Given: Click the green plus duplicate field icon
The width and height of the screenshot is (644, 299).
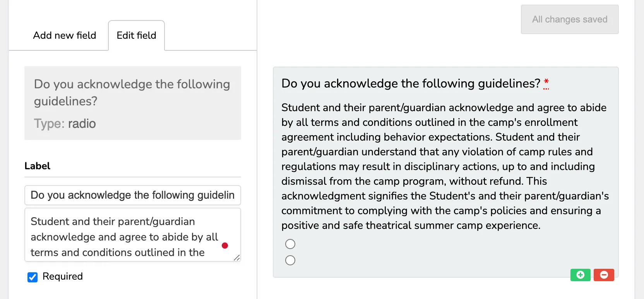Looking at the screenshot, I should point(580,275).
